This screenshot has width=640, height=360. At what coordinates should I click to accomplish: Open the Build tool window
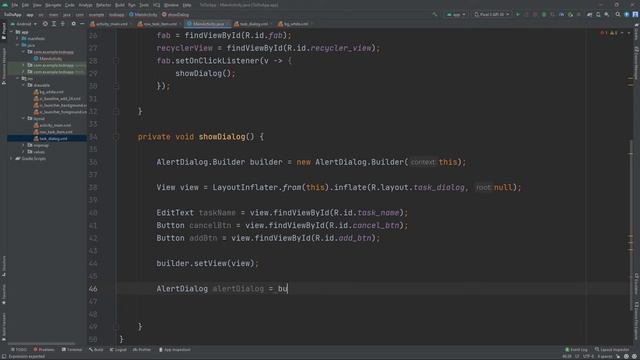point(96,350)
